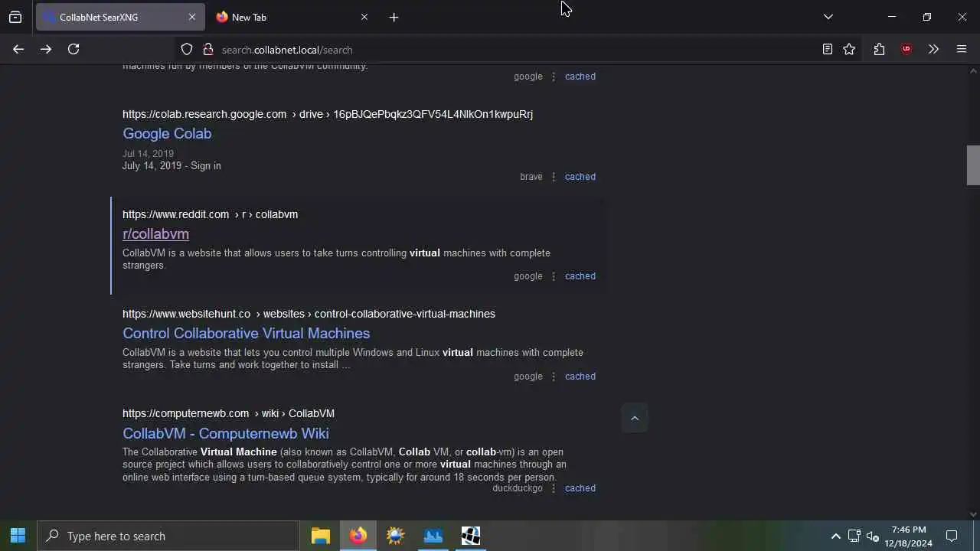
Task: Close the CollabNet SearXNG tab
Action: click(192, 17)
